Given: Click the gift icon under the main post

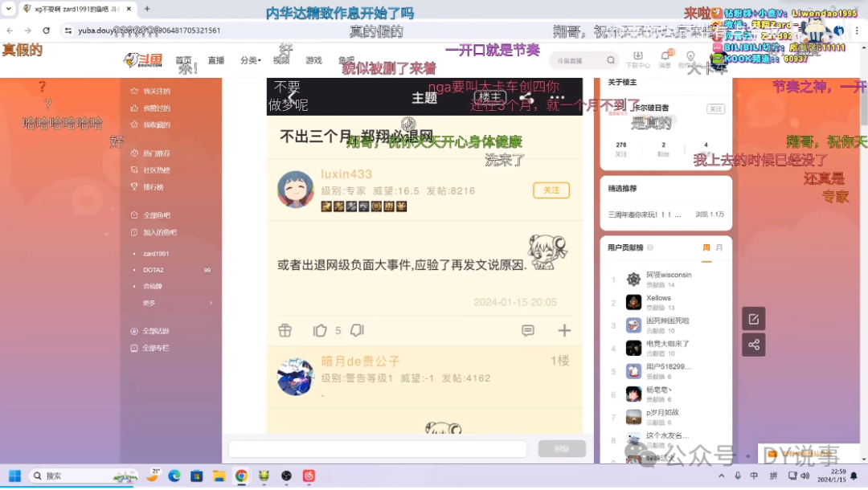Looking at the screenshot, I should click(285, 330).
